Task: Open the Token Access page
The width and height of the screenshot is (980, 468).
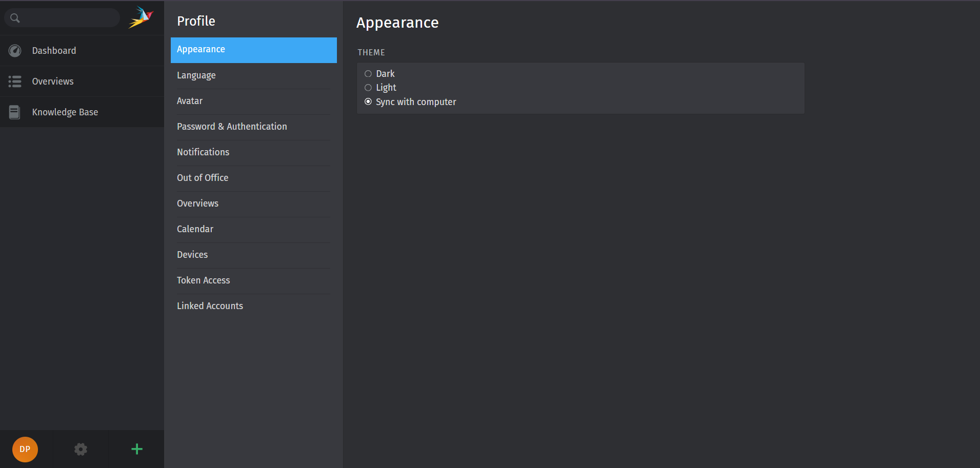Action: (x=203, y=280)
